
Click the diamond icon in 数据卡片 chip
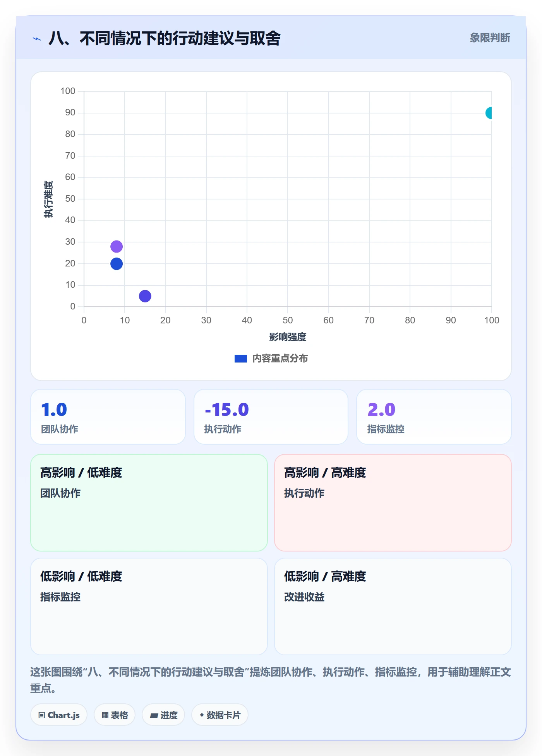202,715
